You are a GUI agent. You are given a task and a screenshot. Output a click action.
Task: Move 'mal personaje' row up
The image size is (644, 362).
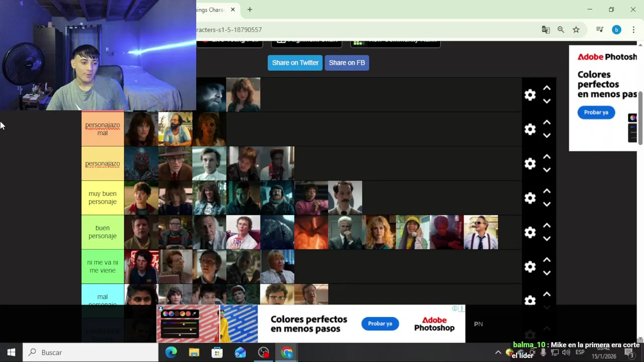[547, 294]
